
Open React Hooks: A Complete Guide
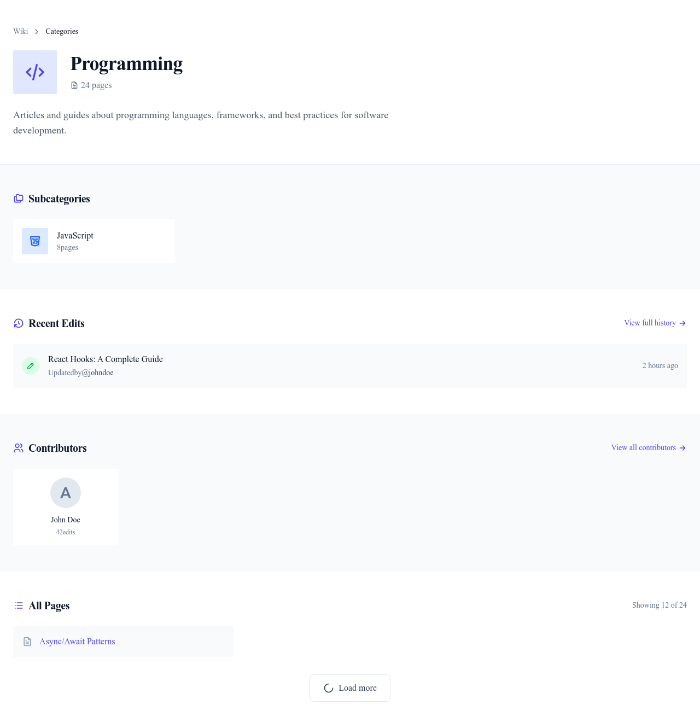point(106,359)
